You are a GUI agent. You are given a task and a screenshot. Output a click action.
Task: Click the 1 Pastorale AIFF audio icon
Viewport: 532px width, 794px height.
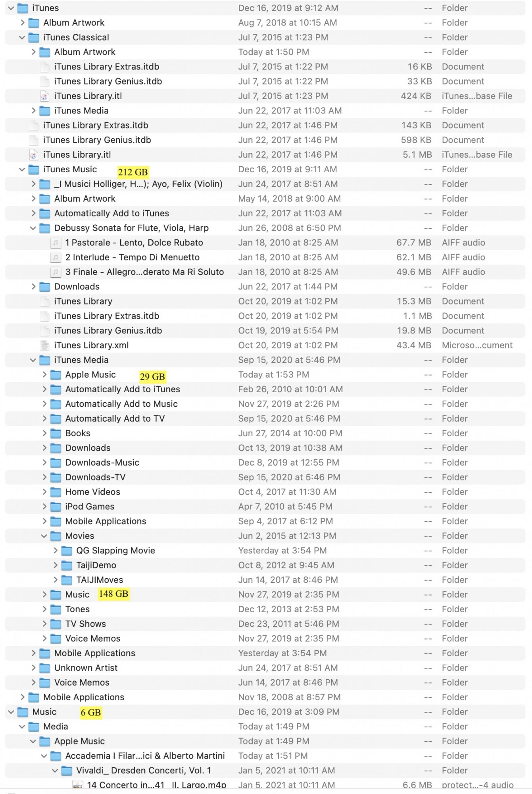(x=56, y=243)
